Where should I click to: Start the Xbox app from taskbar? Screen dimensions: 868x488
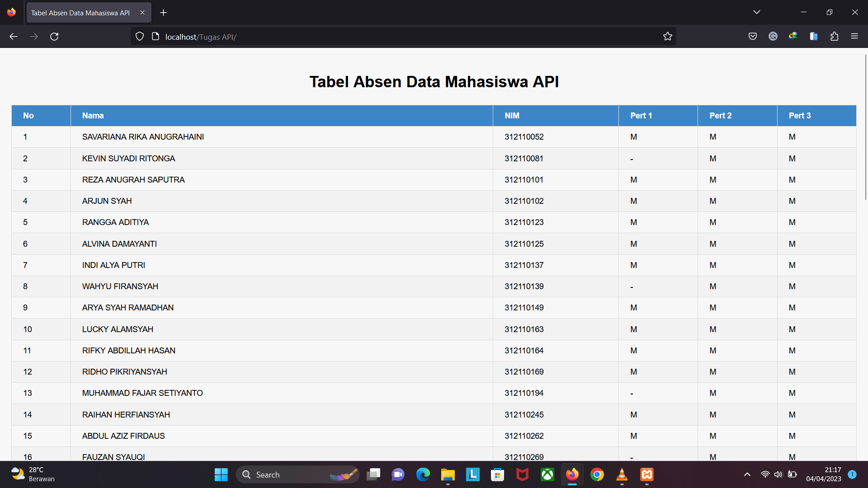point(547,474)
